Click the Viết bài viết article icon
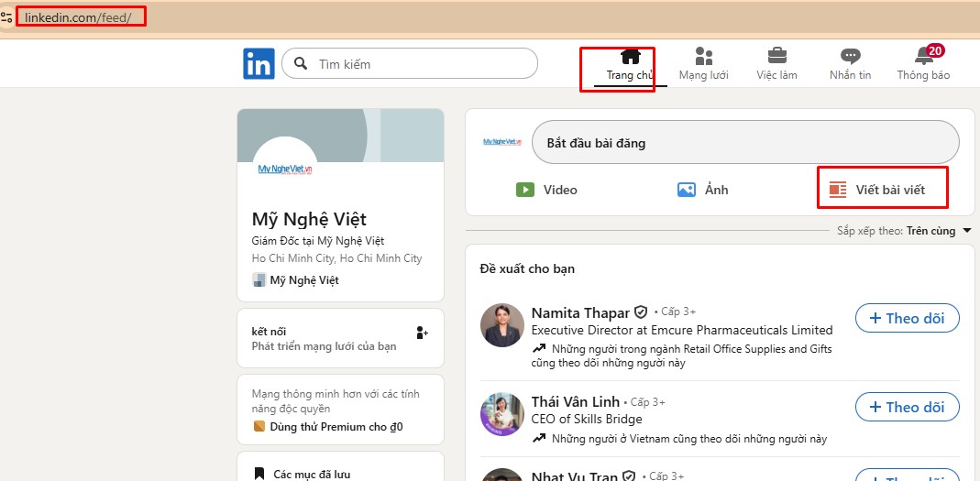This screenshot has height=481, width=980. pyautogui.click(x=838, y=190)
